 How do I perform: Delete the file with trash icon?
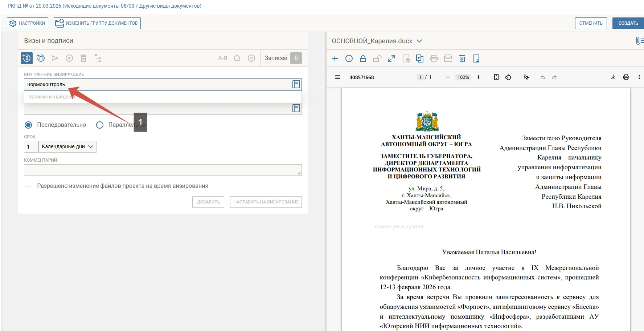462,58
